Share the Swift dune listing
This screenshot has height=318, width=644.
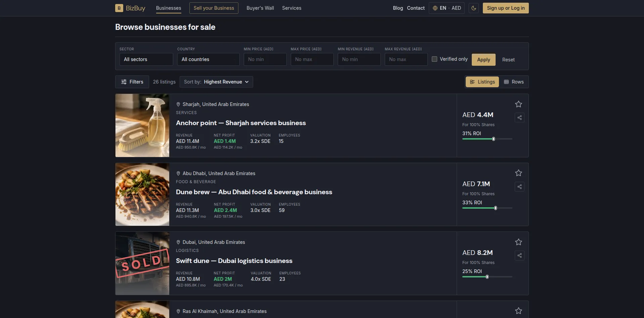click(519, 256)
